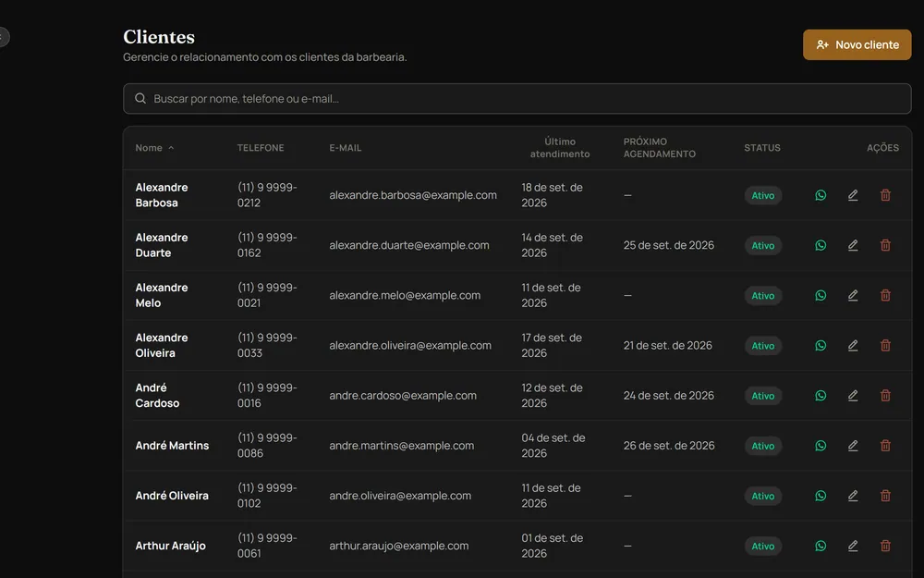This screenshot has height=578, width=924.
Task: Click next appointment 21 de set. de 2026
Action: 668,346
